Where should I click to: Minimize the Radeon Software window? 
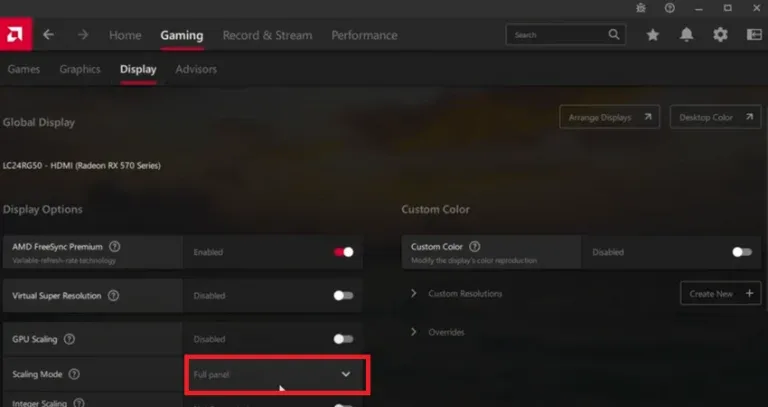[x=699, y=8]
